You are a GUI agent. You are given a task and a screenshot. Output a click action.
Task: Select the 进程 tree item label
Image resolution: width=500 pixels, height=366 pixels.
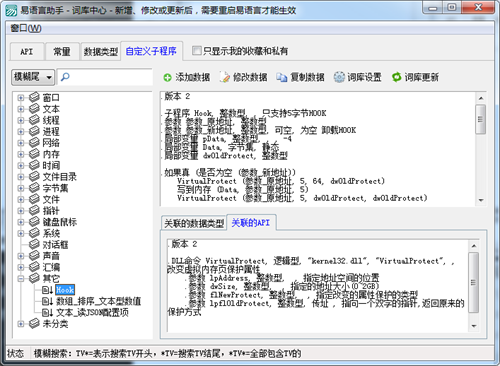pyautogui.click(x=51, y=131)
